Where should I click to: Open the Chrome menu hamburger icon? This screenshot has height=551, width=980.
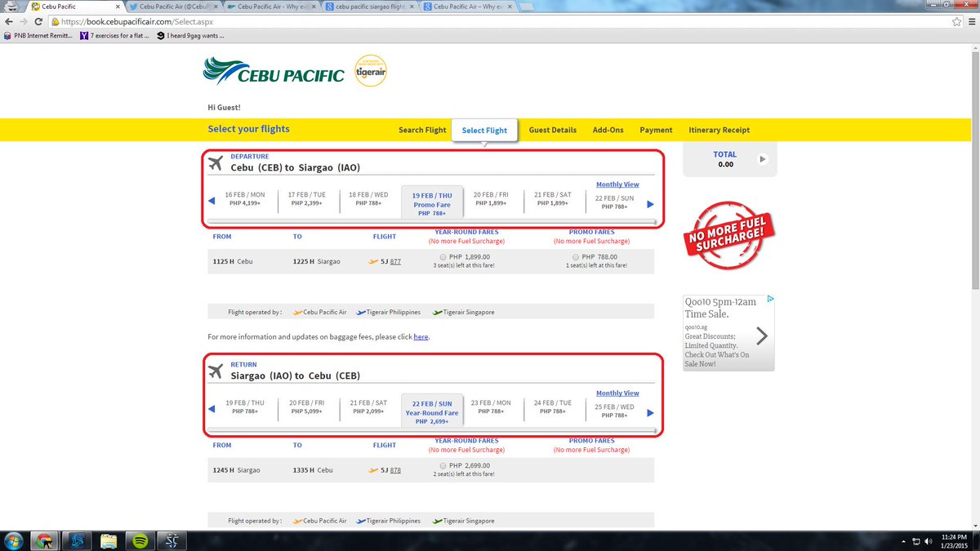coord(970,21)
